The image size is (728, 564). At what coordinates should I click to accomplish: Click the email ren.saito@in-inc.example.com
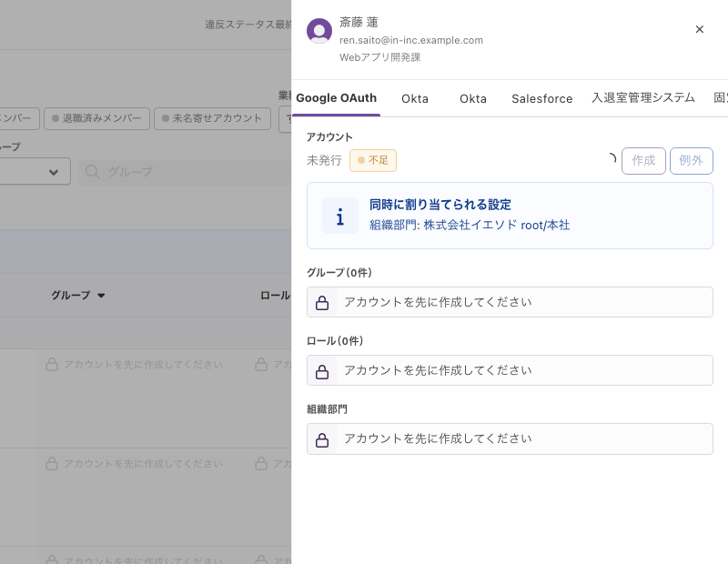(411, 40)
